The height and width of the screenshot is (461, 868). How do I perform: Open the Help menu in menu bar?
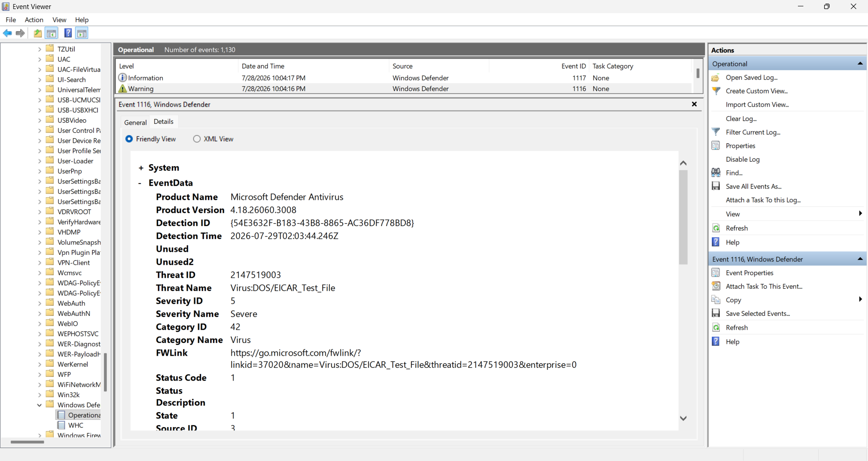(82, 20)
